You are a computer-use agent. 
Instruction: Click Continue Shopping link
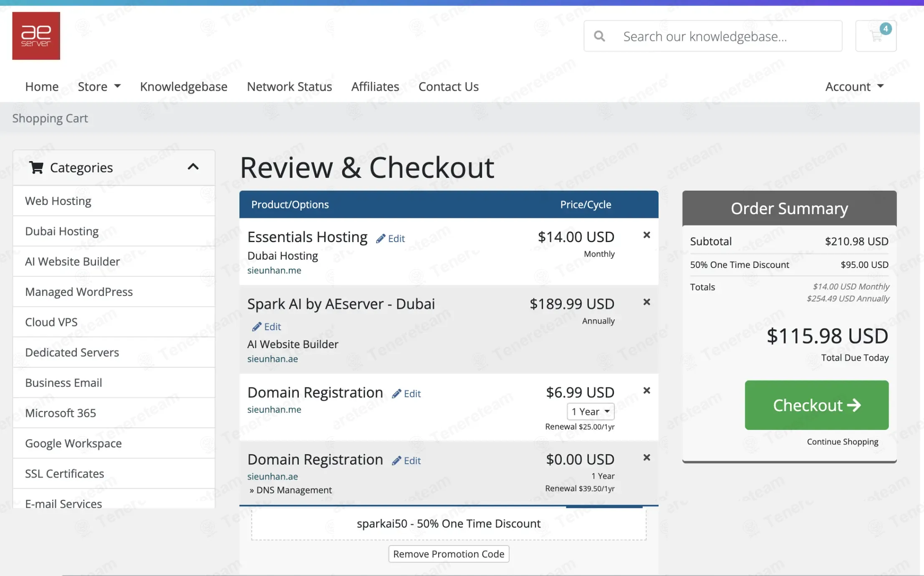pos(842,442)
